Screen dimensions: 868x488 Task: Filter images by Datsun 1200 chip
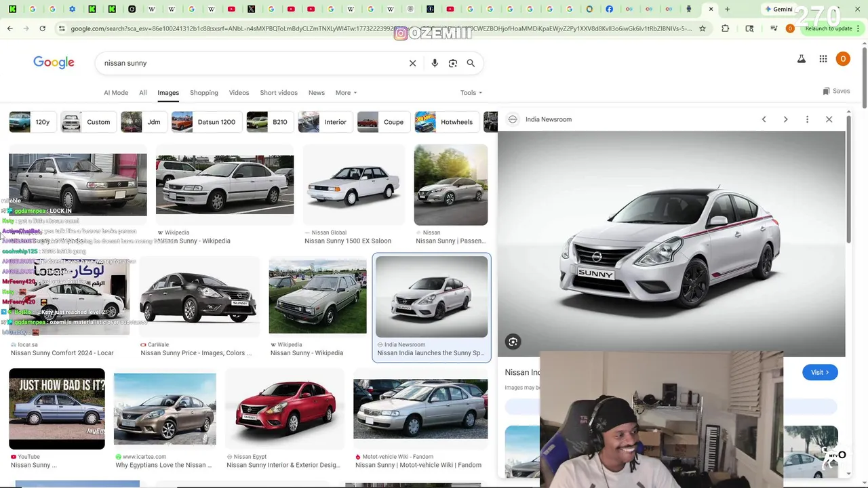pos(205,122)
